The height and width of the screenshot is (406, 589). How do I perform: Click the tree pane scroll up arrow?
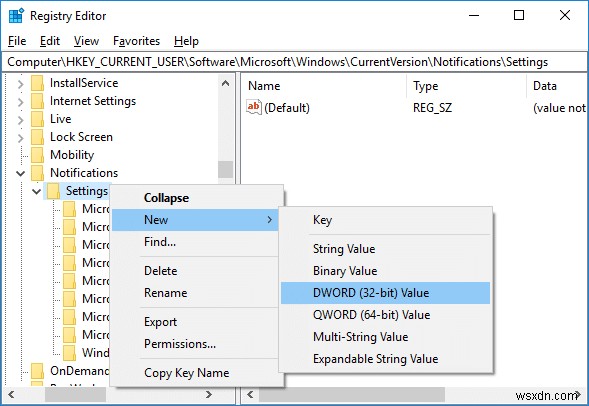[x=225, y=83]
